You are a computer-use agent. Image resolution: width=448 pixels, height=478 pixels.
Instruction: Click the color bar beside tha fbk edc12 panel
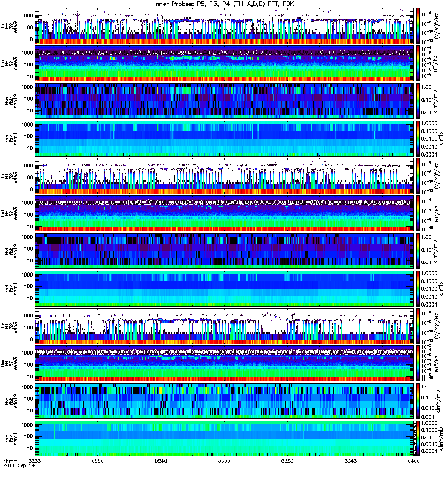click(x=418, y=101)
